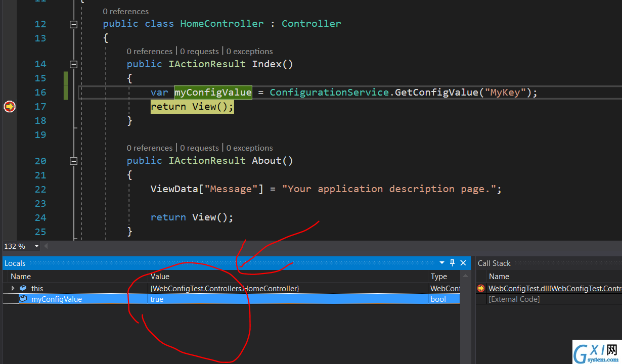Click '0 references' CodeLens above About method
Viewport: 622px width, 364px height.
coord(150,148)
